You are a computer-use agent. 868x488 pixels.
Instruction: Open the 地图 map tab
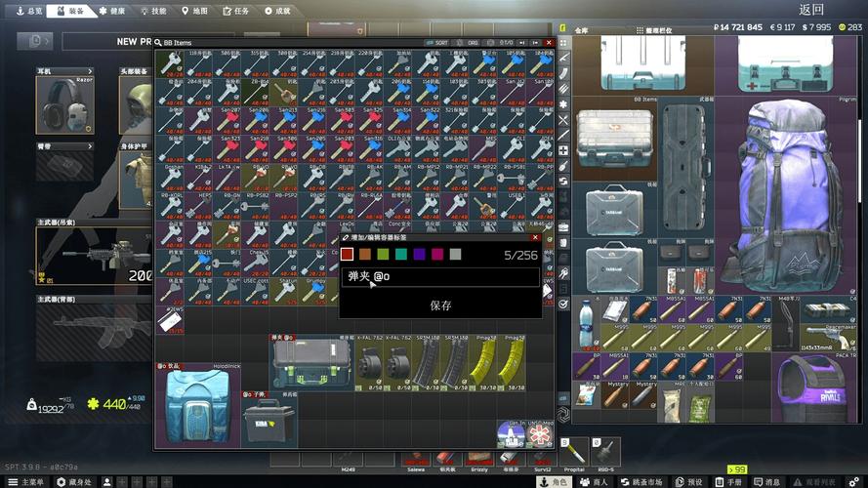point(194,11)
